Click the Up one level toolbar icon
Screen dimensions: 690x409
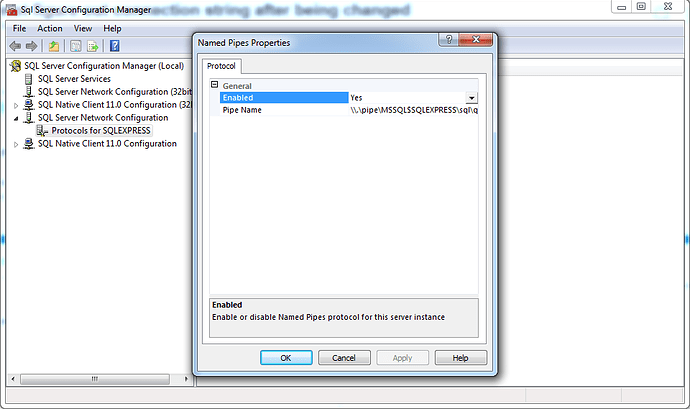(x=54, y=46)
